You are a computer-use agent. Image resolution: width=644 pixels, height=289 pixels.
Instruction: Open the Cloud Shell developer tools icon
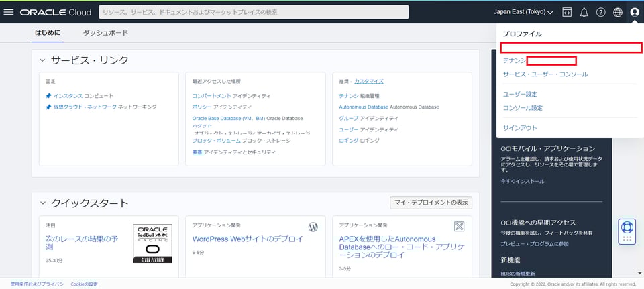click(x=567, y=12)
